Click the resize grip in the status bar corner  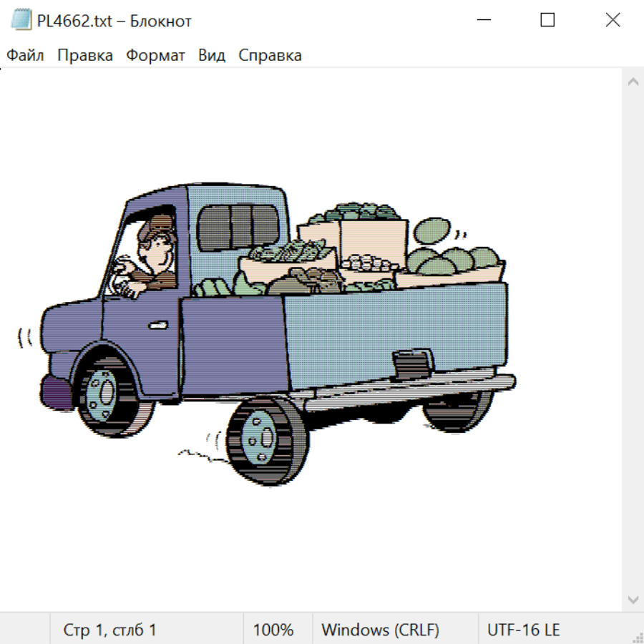[x=636, y=636]
